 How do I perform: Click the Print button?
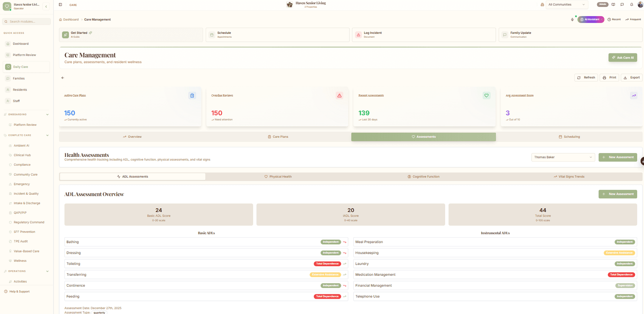[609, 78]
